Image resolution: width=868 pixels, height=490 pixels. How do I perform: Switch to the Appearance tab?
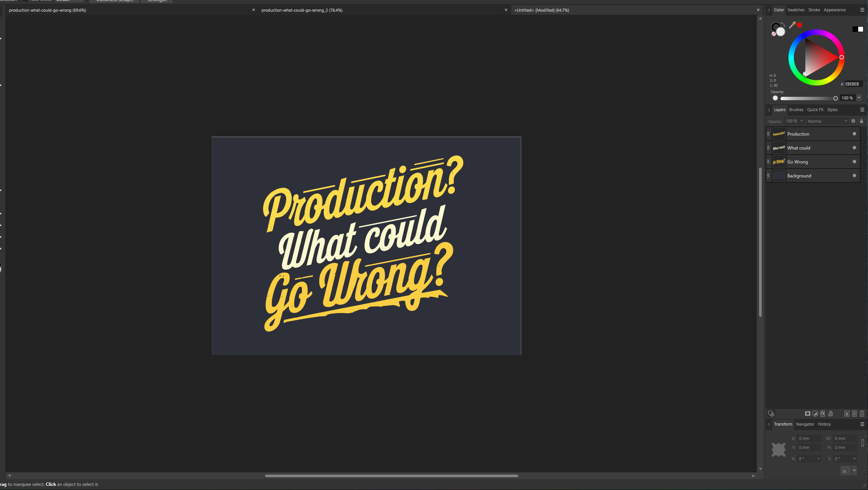pos(834,10)
